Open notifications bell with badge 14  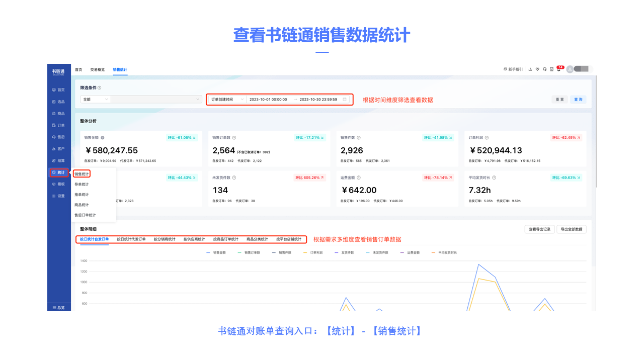(559, 69)
